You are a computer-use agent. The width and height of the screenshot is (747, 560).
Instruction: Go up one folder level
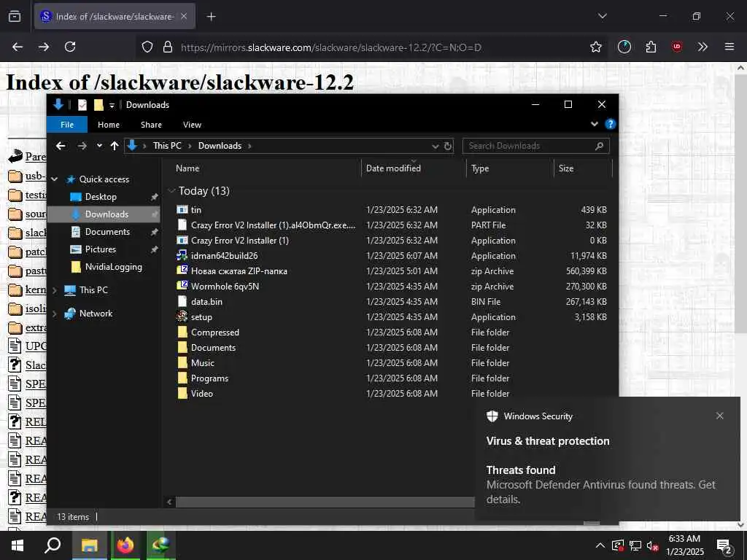coord(115,146)
